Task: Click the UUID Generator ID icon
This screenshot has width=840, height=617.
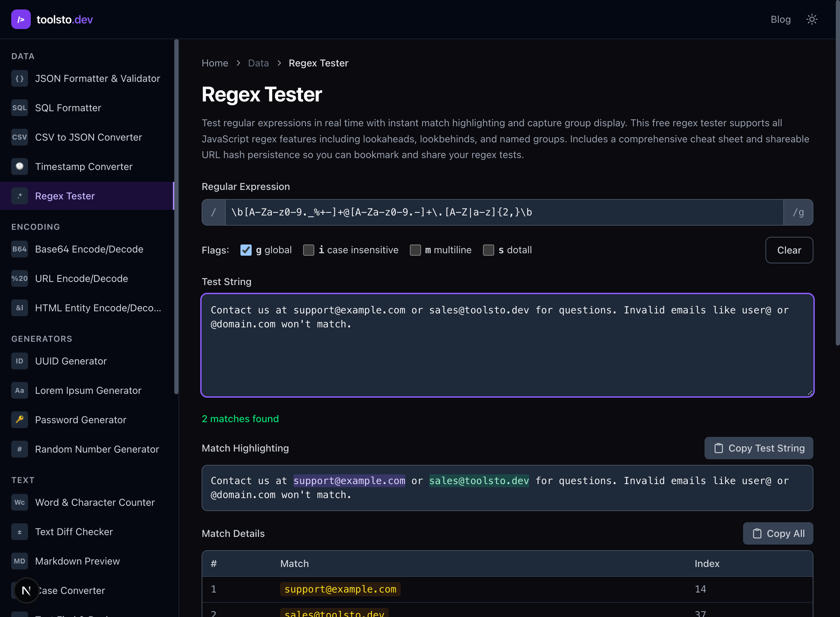Action: point(20,361)
